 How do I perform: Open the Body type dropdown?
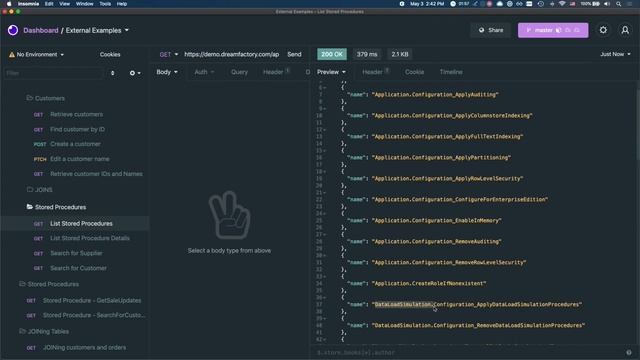click(167, 72)
